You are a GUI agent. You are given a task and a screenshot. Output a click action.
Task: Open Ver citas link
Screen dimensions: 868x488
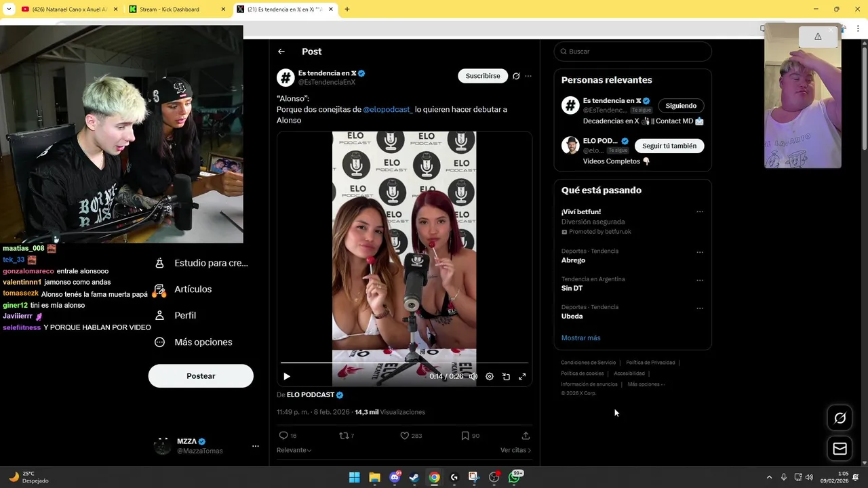[x=515, y=450]
